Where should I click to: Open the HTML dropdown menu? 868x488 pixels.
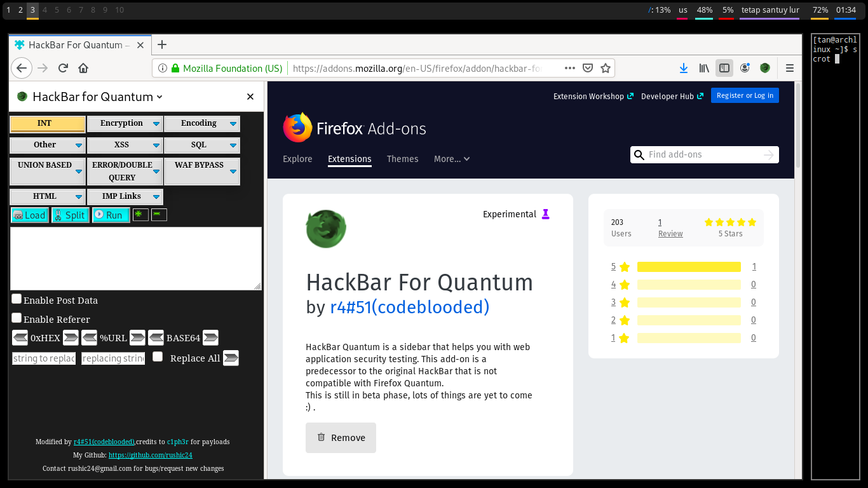click(x=48, y=197)
